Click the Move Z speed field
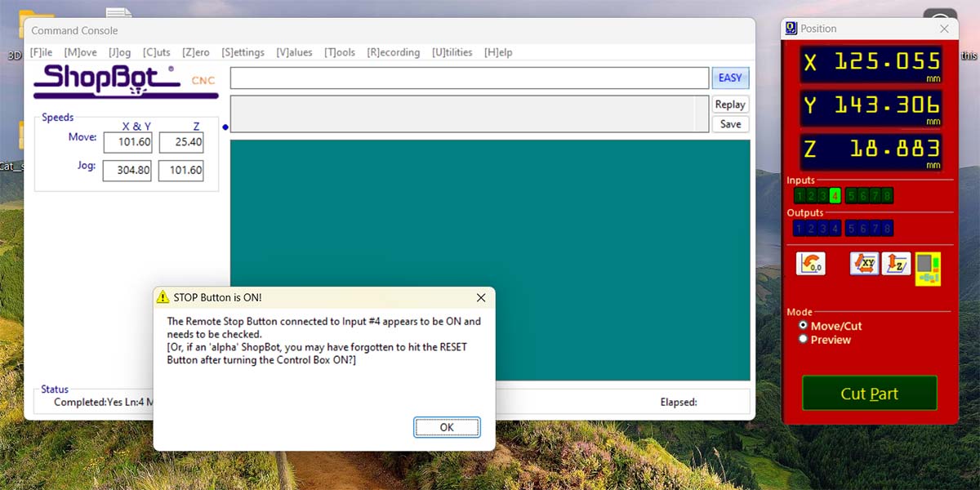Image resolution: width=980 pixels, height=490 pixels. coord(181,142)
